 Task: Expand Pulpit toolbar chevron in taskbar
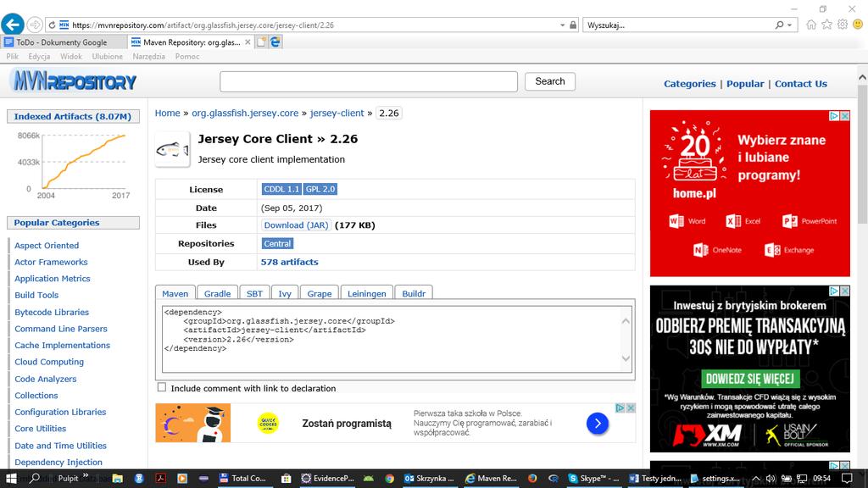click(x=86, y=475)
